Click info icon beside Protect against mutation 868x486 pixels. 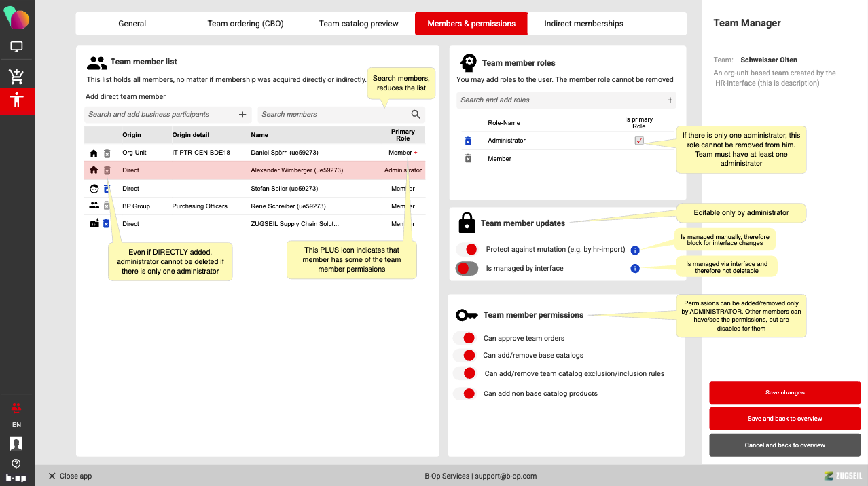[635, 250]
